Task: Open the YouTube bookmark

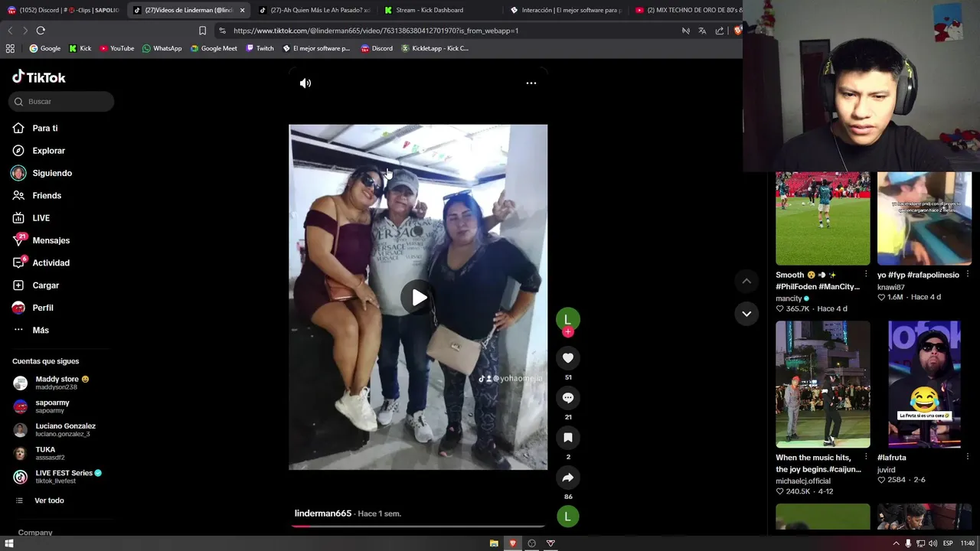Action: click(116, 48)
